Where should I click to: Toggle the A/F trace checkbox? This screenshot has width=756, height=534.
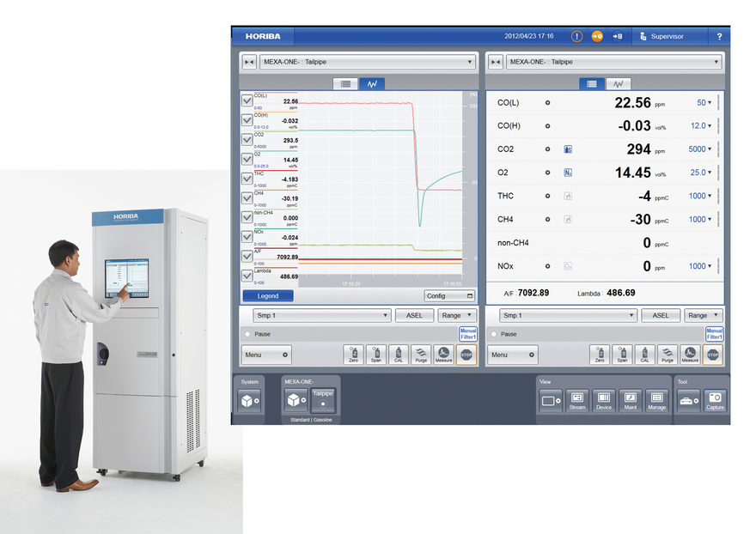click(247, 257)
